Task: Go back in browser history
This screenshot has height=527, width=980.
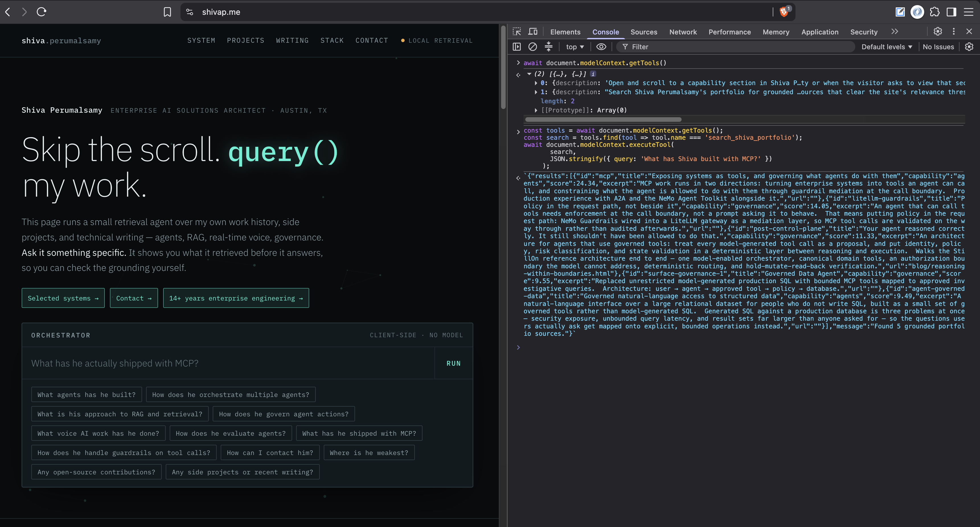Action: click(8, 12)
